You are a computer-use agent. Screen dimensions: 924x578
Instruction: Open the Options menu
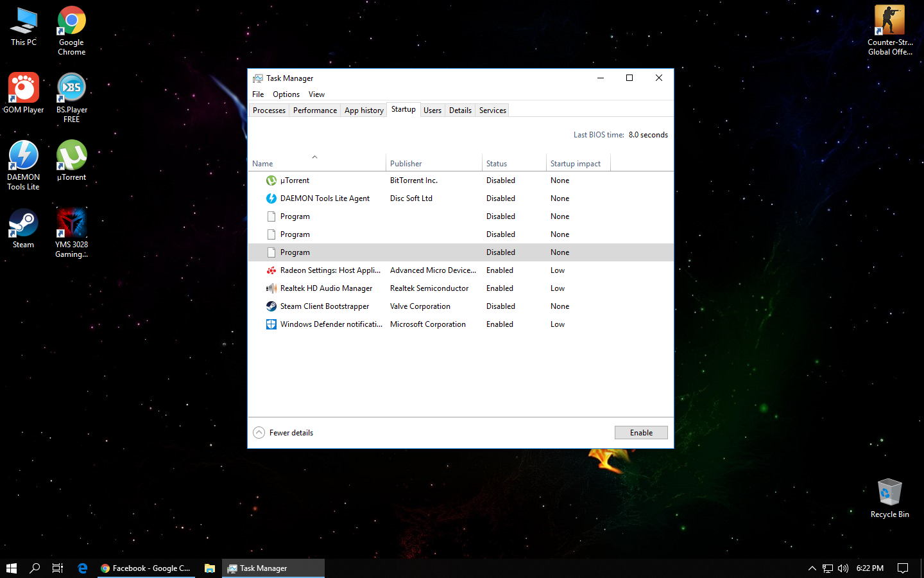[286, 94]
